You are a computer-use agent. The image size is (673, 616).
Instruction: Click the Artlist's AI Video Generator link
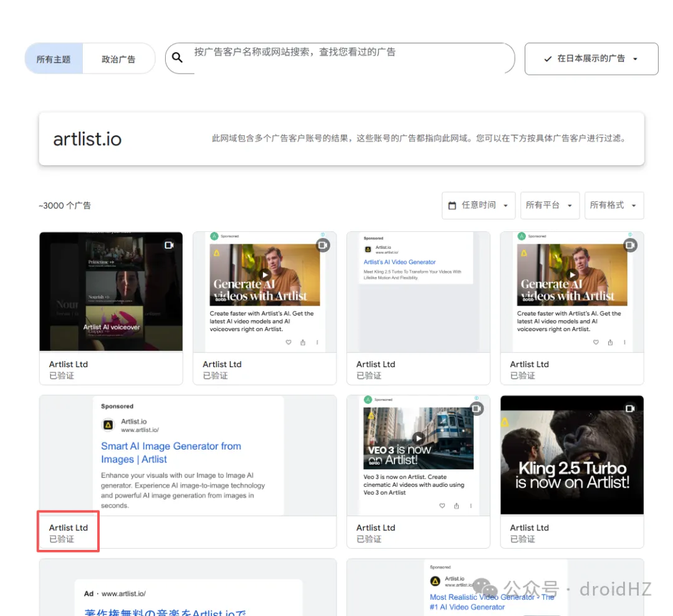click(399, 262)
